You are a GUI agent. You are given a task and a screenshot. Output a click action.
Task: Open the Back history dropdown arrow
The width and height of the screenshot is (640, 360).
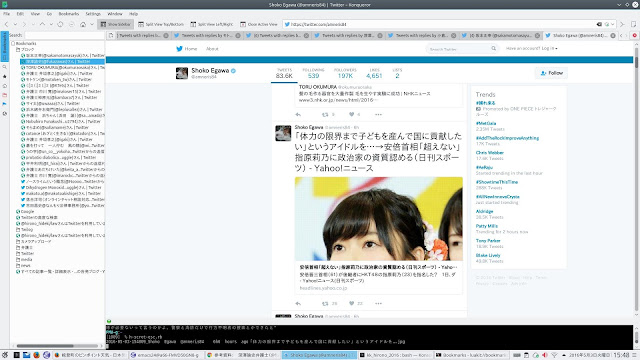pos(15,24)
